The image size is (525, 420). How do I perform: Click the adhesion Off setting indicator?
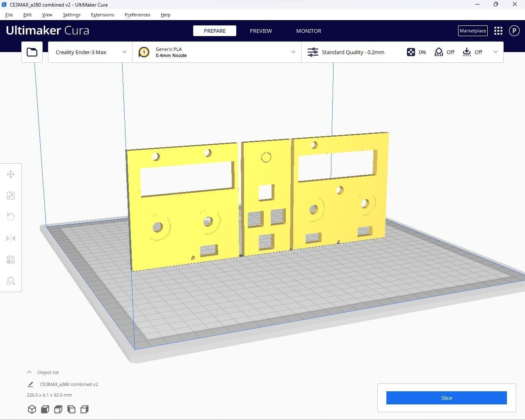pos(472,52)
